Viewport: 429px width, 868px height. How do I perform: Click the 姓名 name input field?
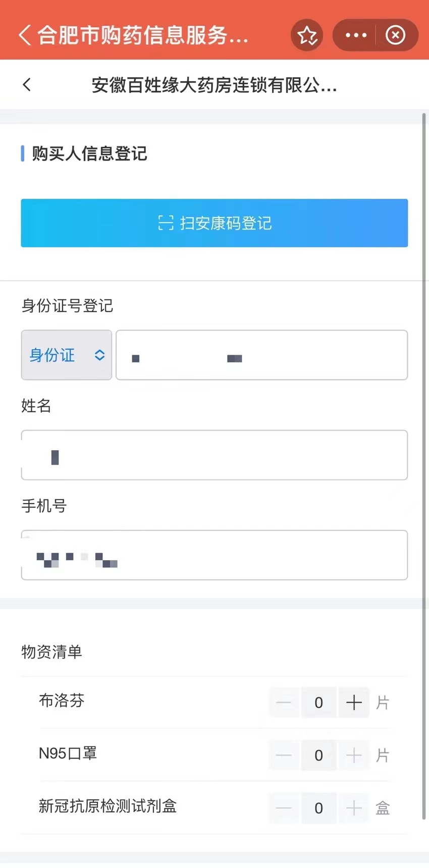(x=214, y=455)
